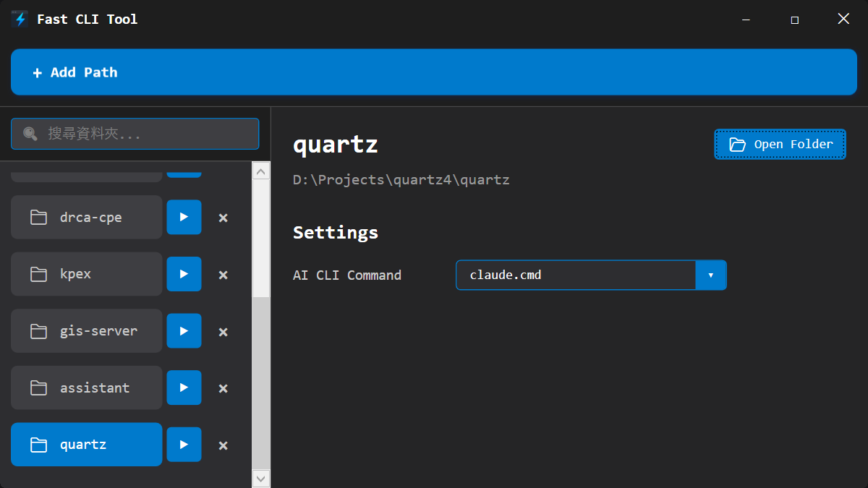Click the magnifier icon in the search box
The width and height of the screenshot is (868, 488).
[29, 133]
